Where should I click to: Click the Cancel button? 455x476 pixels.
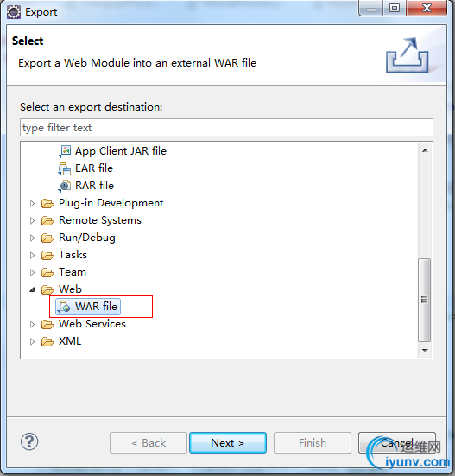pyautogui.click(x=397, y=443)
